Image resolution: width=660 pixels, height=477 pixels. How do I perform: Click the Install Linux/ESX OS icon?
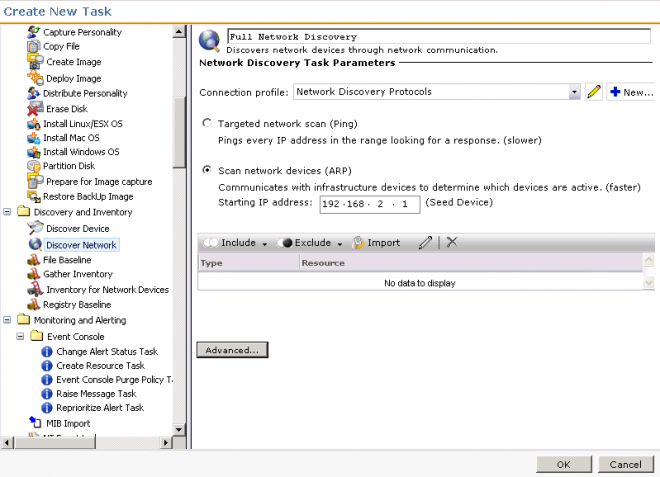point(34,124)
